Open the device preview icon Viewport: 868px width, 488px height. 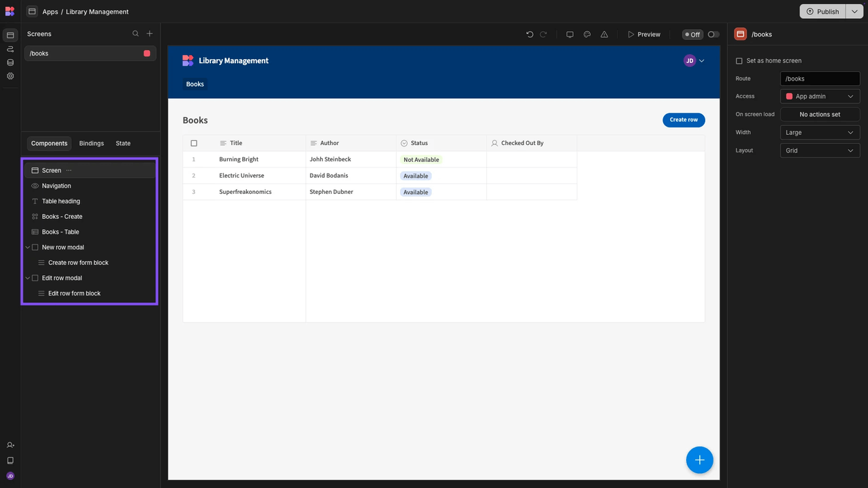click(570, 35)
